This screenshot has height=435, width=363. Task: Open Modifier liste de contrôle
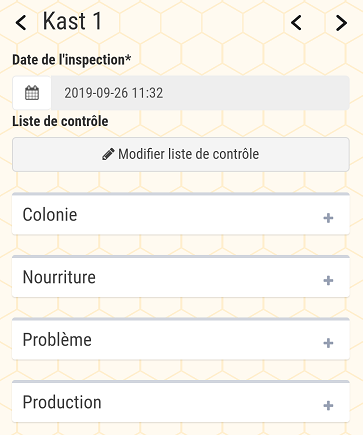point(181,155)
